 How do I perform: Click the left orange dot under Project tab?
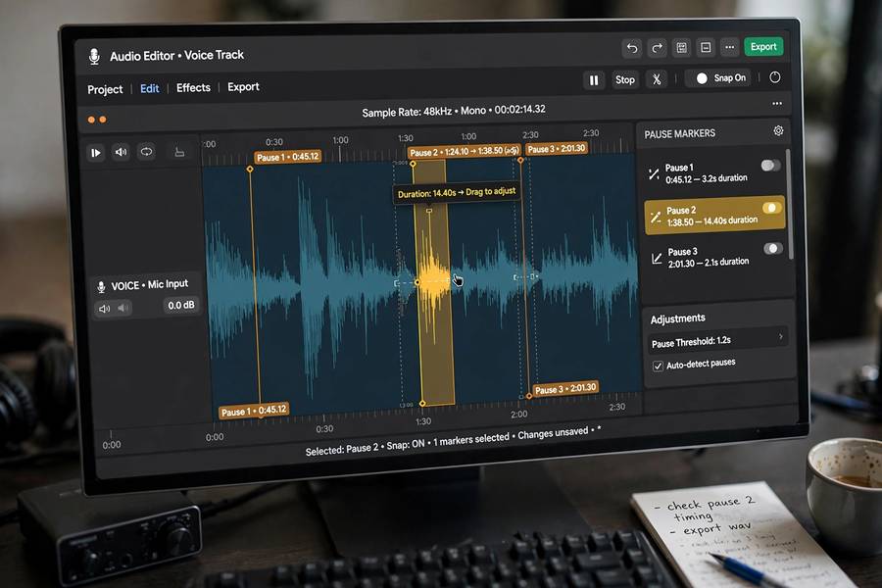pyautogui.click(x=91, y=120)
